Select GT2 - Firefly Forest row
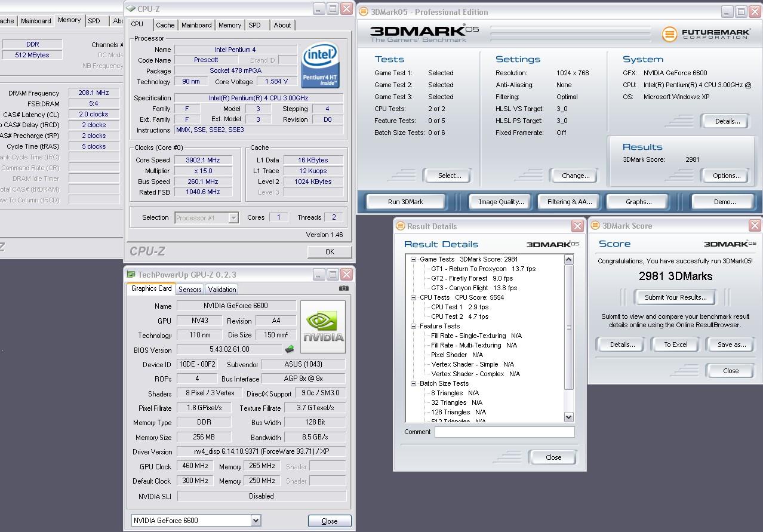 point(472,278)
